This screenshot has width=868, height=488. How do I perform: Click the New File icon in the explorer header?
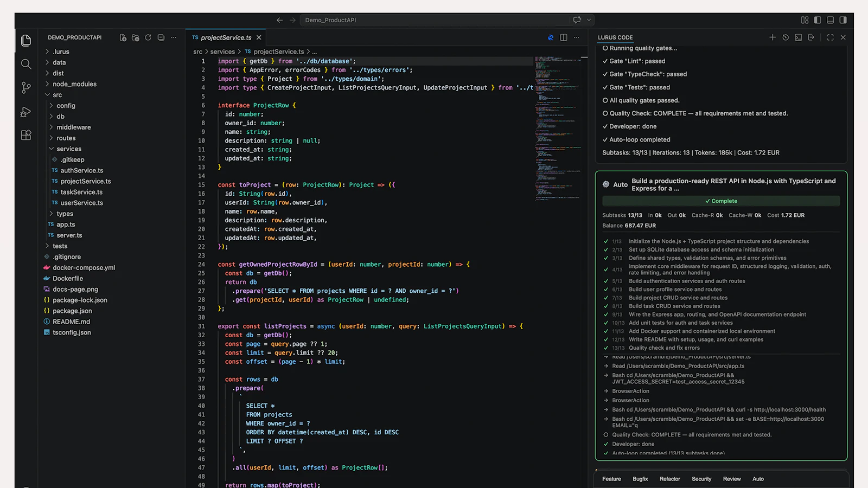click(x=123, y=37)
